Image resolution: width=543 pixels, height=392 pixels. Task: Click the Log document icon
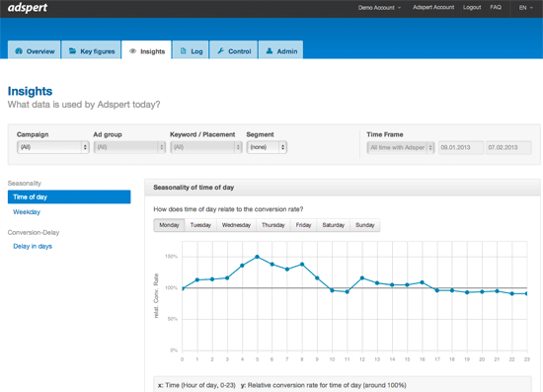[184, 51]
